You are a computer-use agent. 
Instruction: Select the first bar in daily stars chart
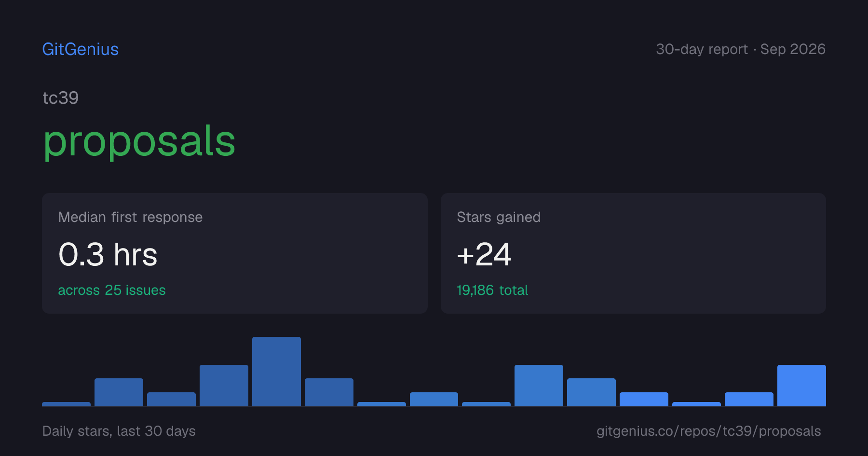click(x=66, y=404)
